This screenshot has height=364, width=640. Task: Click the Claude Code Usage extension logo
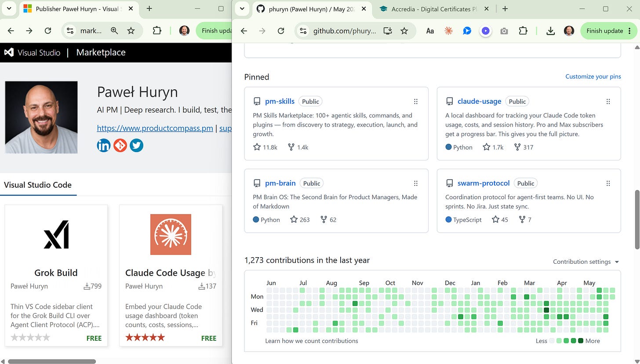171,234
